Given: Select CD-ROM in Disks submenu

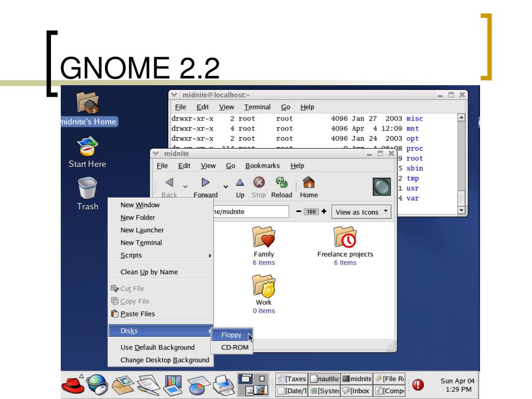Looking at the screenshot, I should (232, 348).
